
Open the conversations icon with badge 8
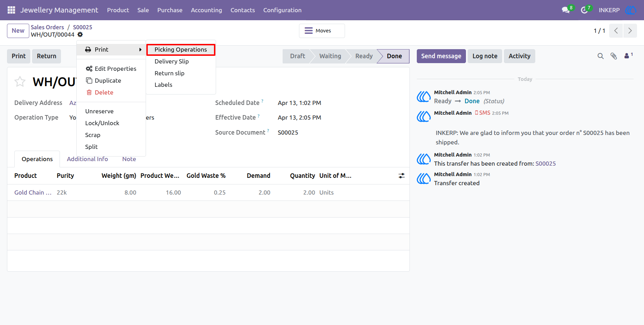[566, 10]
